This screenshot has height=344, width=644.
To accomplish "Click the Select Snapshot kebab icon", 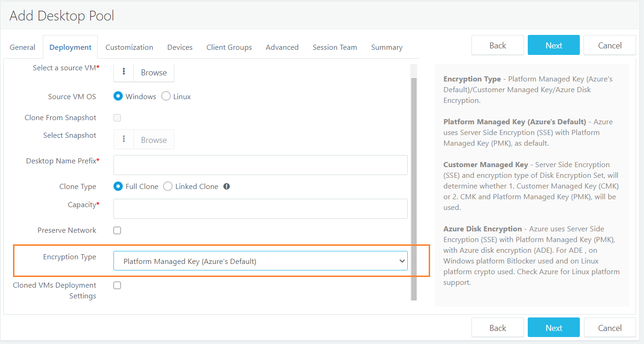I will 124,140.
